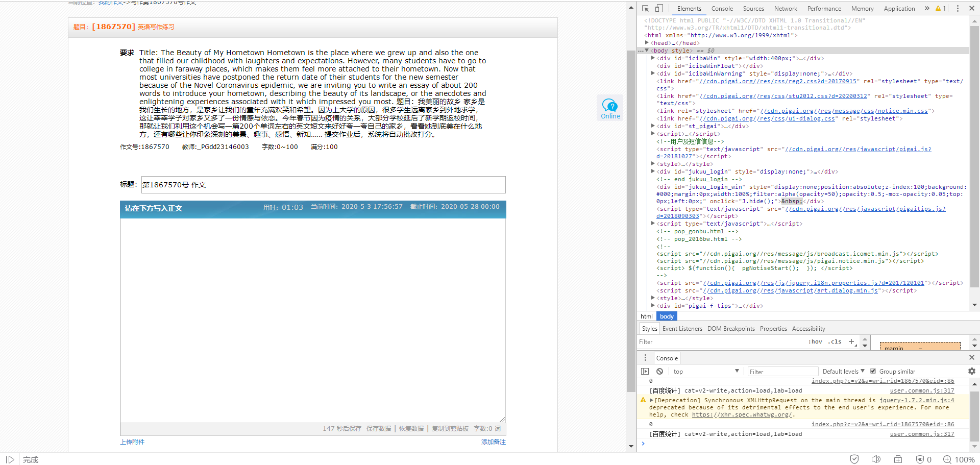Open the Application tab

[899, 8]
